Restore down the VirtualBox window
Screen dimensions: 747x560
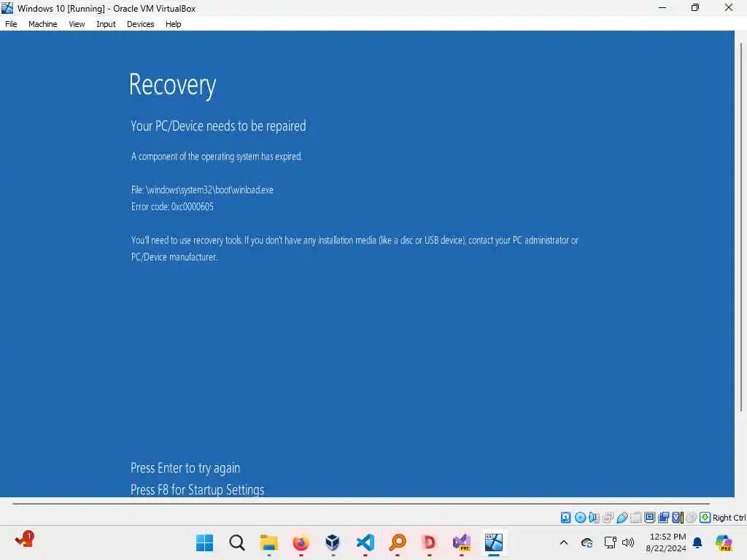pos(695,7)
